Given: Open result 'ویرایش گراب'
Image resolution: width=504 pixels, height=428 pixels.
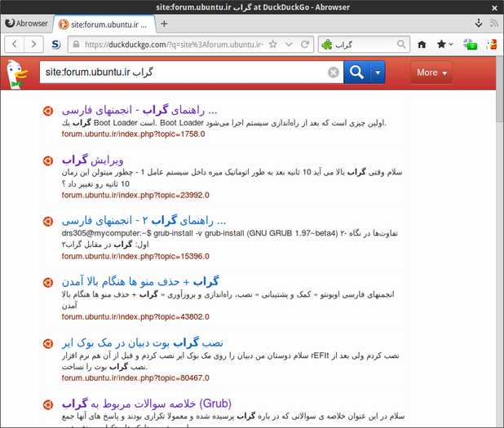Looking at the screenshot, I should pyautogui.click(x=93, y=160).
